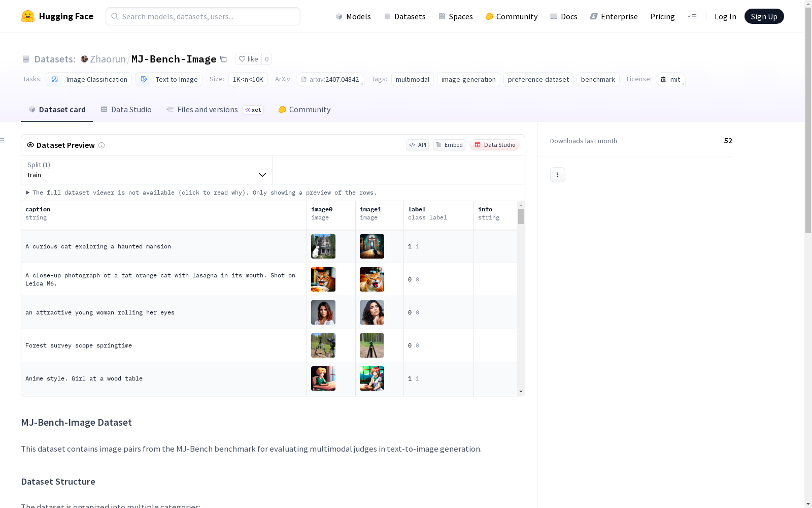Click the Sign Up button
Screen dimensions: 812x508
pos(764,16)
